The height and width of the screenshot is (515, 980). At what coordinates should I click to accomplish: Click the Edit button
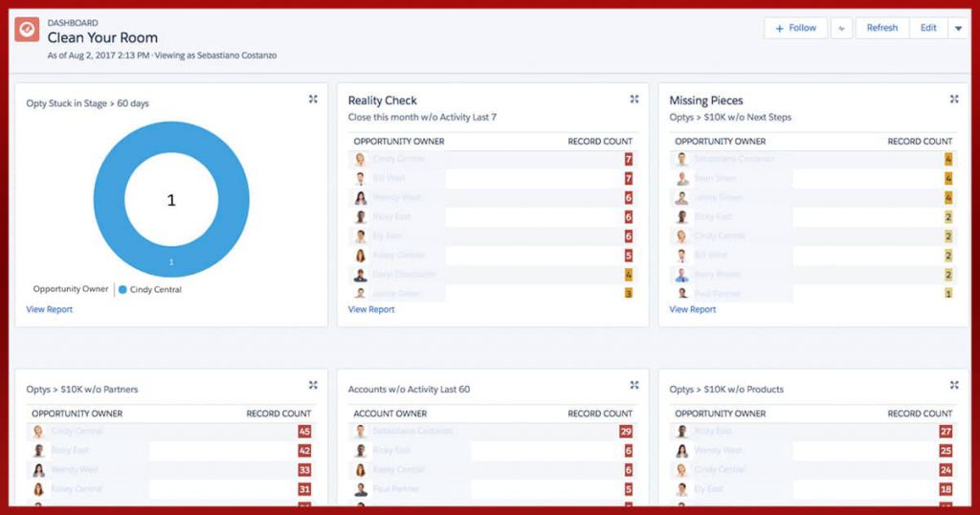point(928,29)
